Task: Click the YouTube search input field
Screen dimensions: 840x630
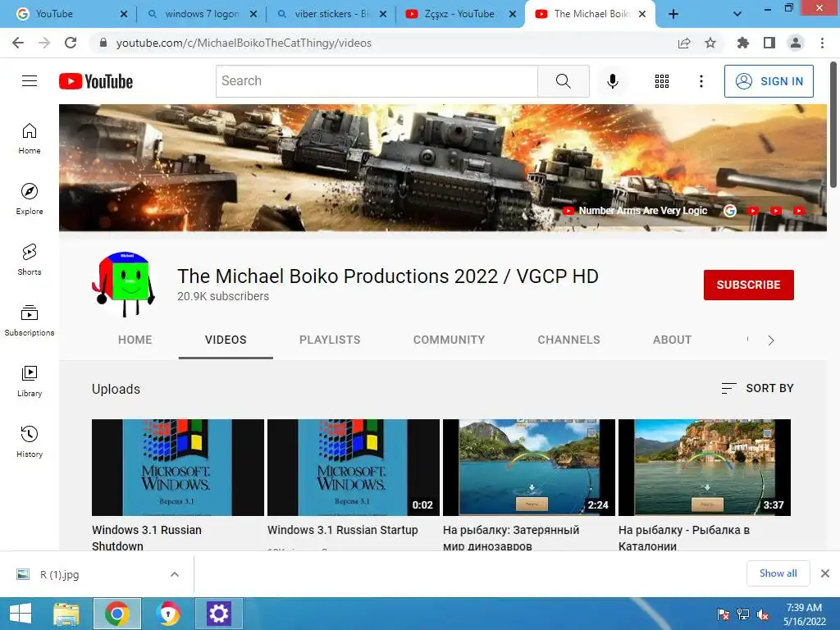Action: pos(377,81)
